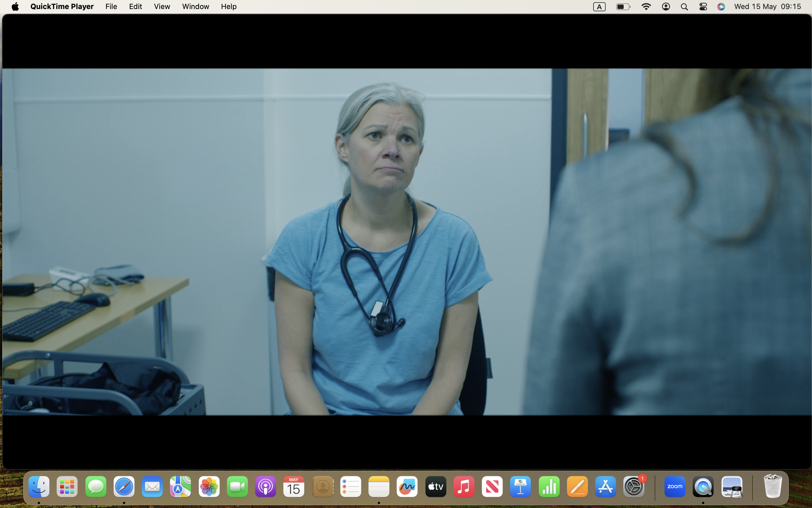The image size is (812, 508).
Task: Open Pages from the Dock
Action: 577,487
